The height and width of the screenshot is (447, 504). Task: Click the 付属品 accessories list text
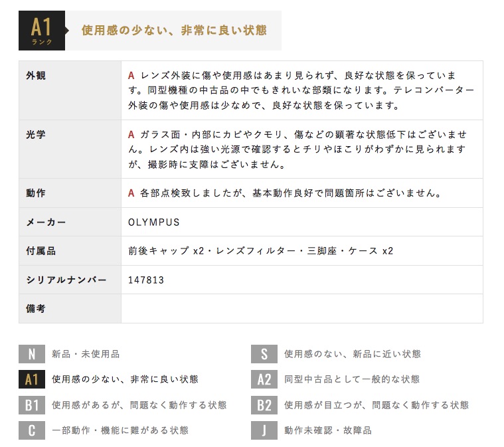click(x=261, y=251)
